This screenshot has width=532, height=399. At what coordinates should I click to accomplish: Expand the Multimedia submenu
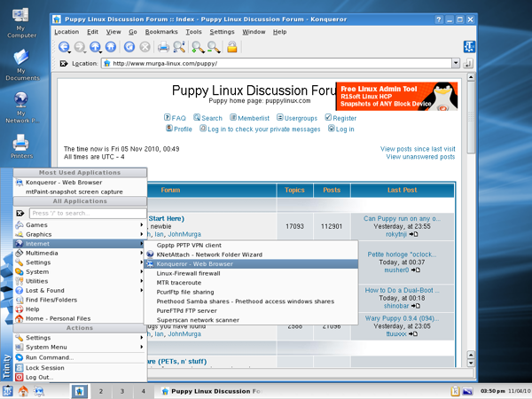pos(80,253)
